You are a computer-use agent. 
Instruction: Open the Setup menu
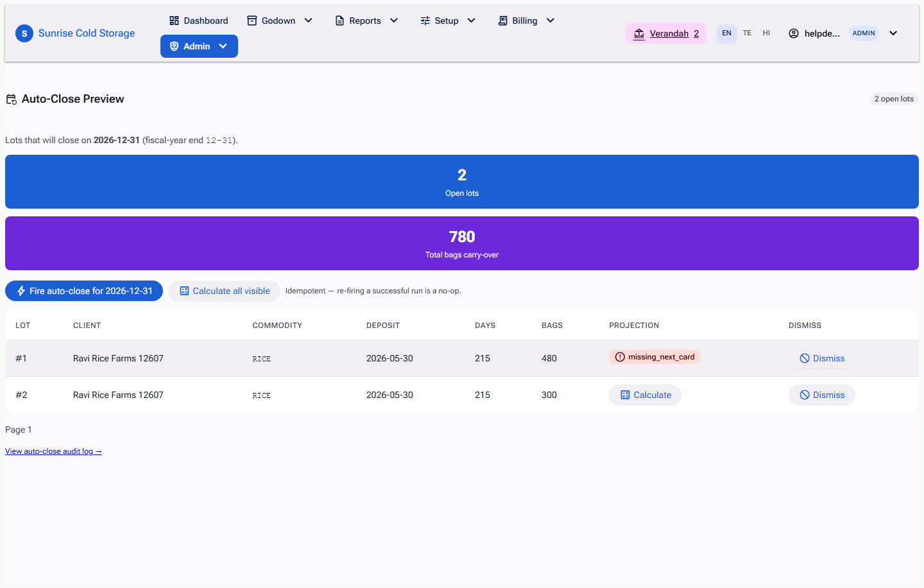click(x=448, y=21)
